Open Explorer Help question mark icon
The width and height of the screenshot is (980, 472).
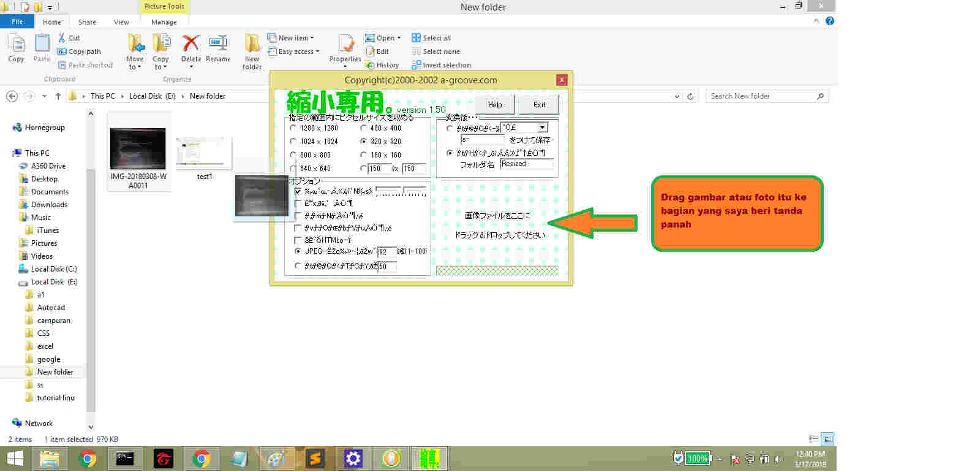pyautogui.click(x=830, y=21)
